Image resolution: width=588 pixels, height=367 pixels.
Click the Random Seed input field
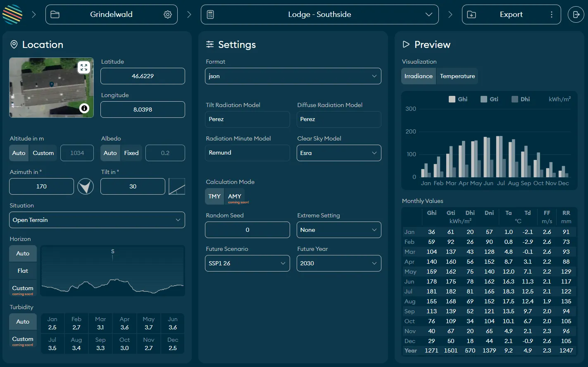[247, 230]
